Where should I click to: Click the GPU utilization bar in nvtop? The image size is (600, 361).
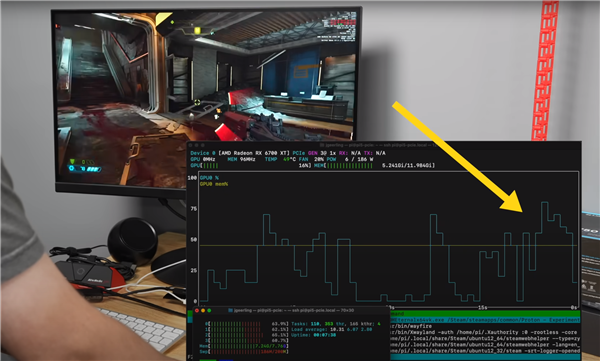[x=251, y=165]
